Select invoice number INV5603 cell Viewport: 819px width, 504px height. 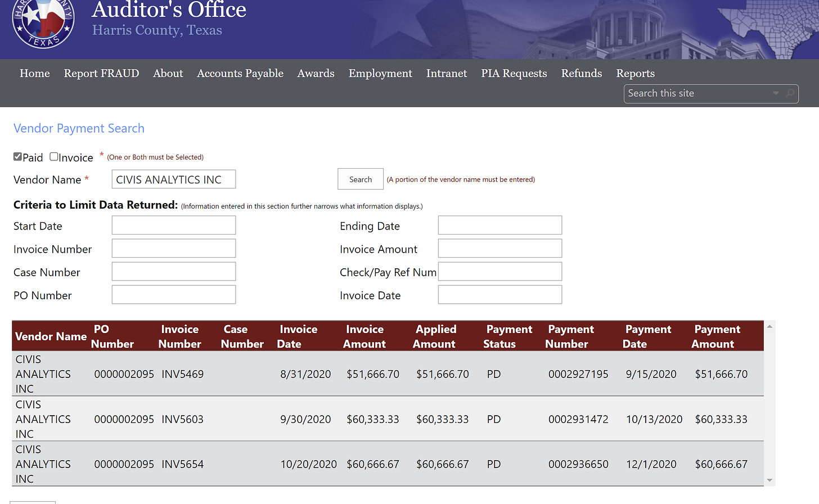coord(183,419)
